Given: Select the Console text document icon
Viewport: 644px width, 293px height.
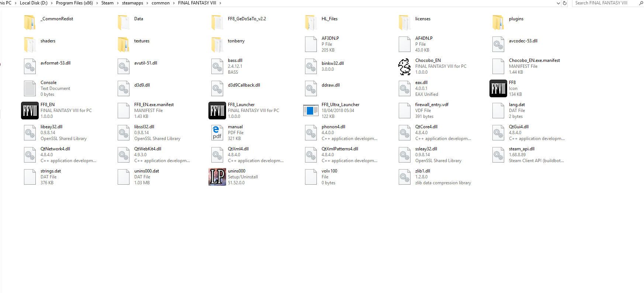Looking at the screenshot, I should [30, 88].
